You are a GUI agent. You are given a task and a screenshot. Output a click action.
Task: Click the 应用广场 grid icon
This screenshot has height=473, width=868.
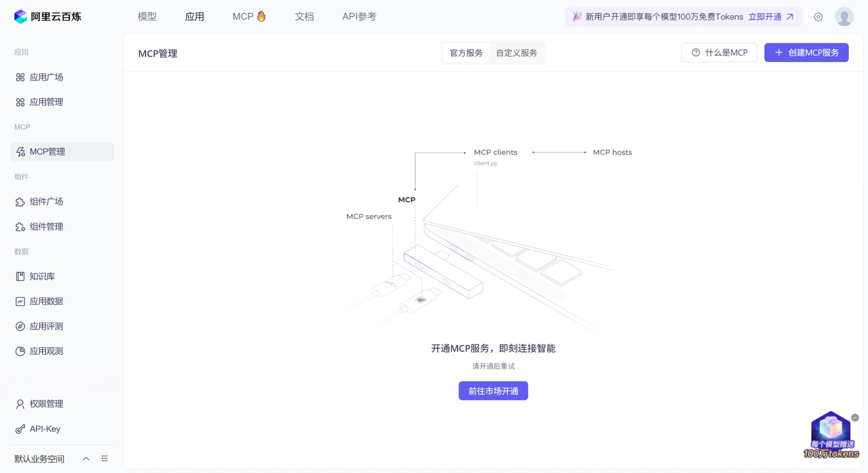[20, 77]
